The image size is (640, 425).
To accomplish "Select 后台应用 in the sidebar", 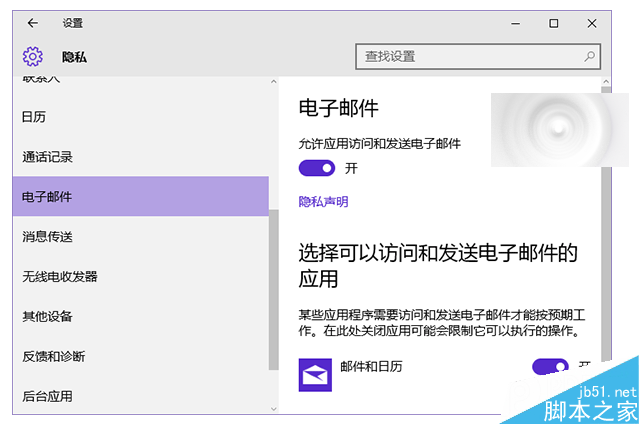I will (x=48, y=397).
